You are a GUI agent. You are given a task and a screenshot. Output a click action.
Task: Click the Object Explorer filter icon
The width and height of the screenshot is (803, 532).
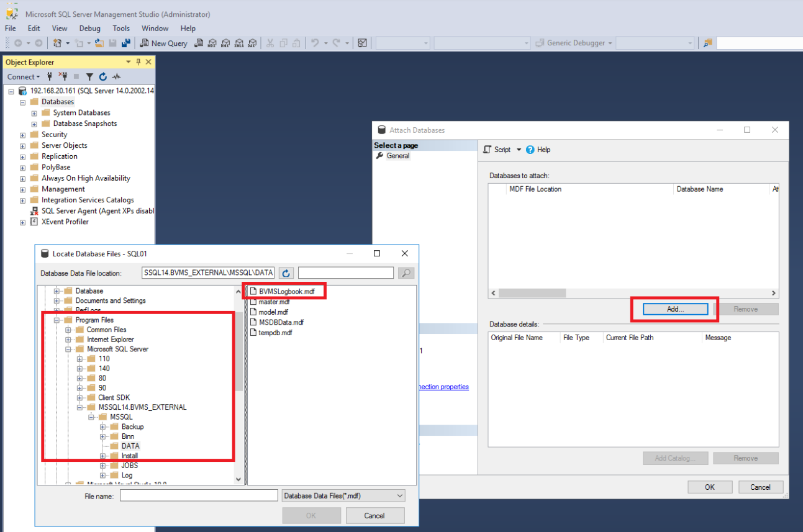coord(89,77)
